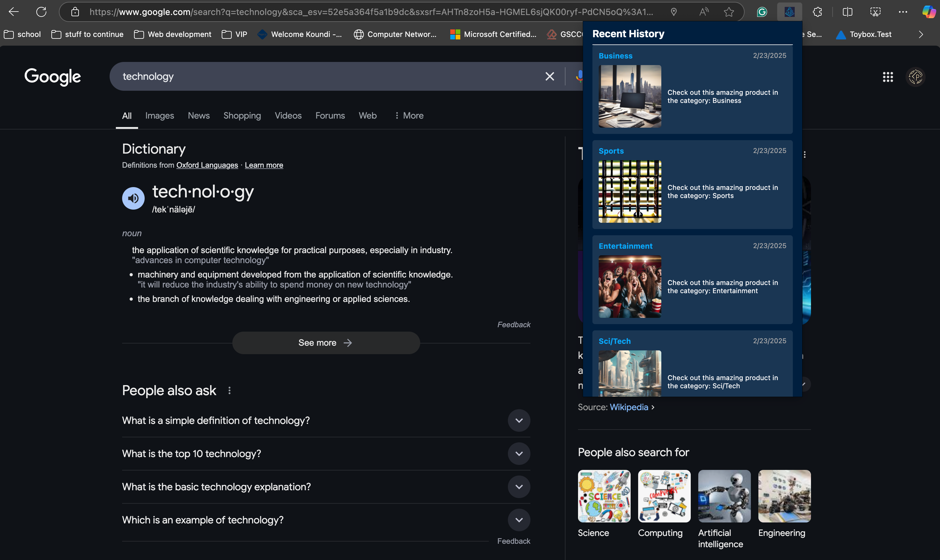Viewport: 940px width, 560px height.
Task: Expand "What is a simple definition of technology?"
Action: click(519, 421)
